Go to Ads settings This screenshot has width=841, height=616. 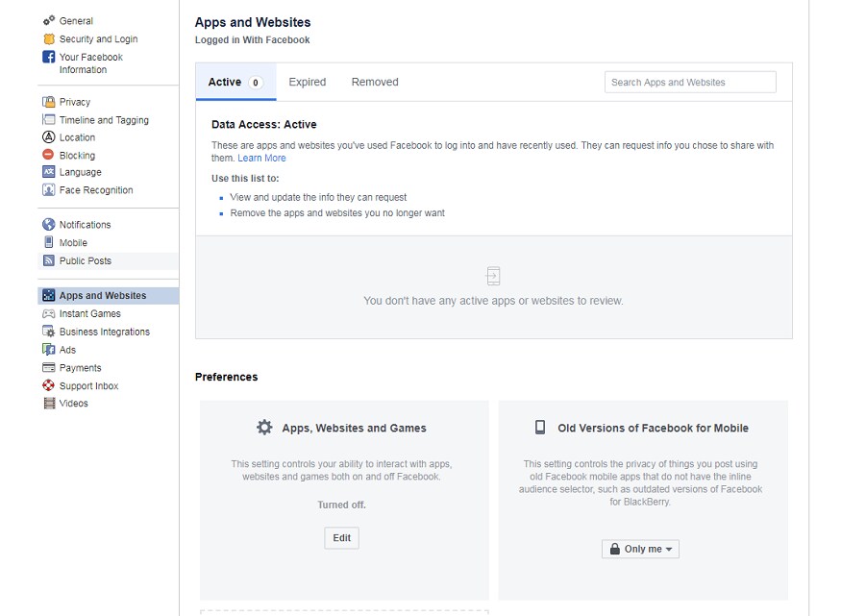click(67, 350)
